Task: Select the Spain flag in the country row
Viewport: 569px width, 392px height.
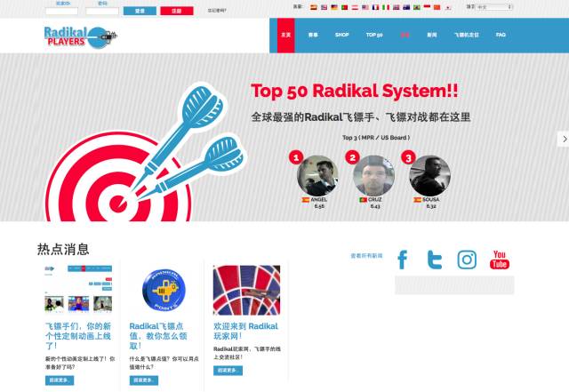Action: (x=314, y=7)
